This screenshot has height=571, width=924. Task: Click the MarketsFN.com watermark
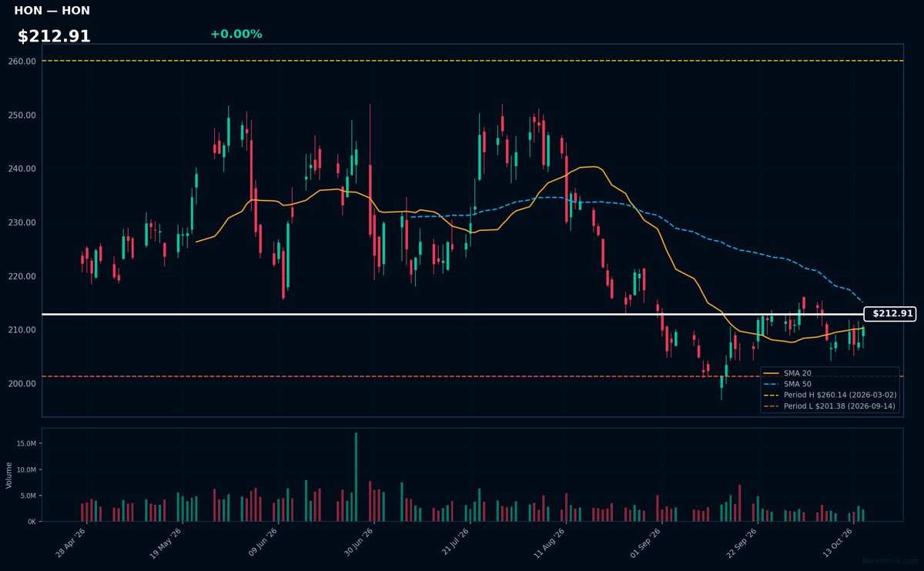click(889, 561)
